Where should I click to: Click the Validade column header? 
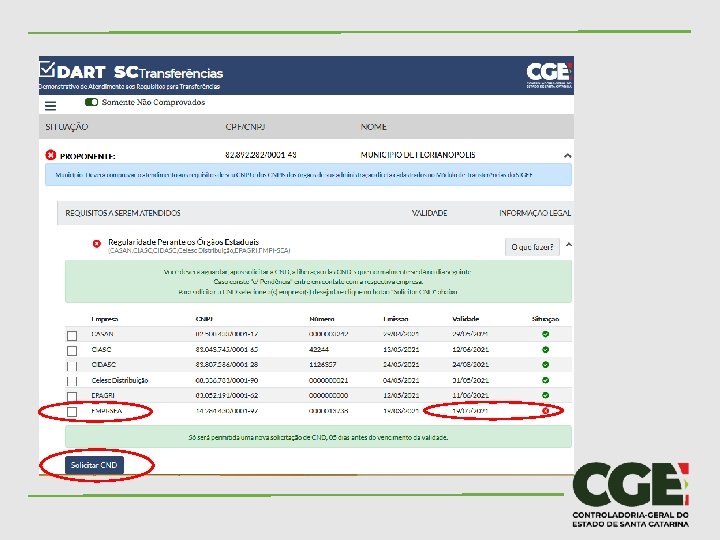coord(465,319)
